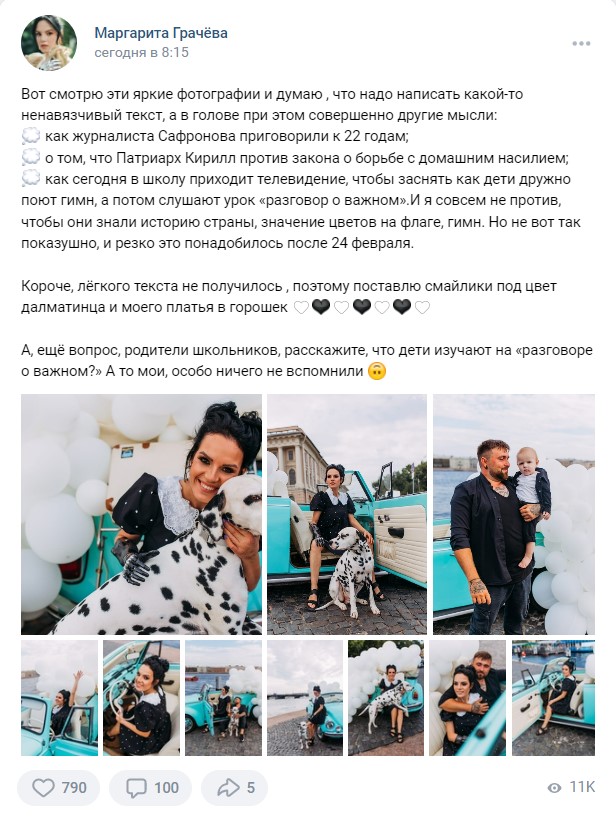Viewport: 616px width, 817px height.
Task: Share the post with the arrow icon
Action: pos(228,787)
